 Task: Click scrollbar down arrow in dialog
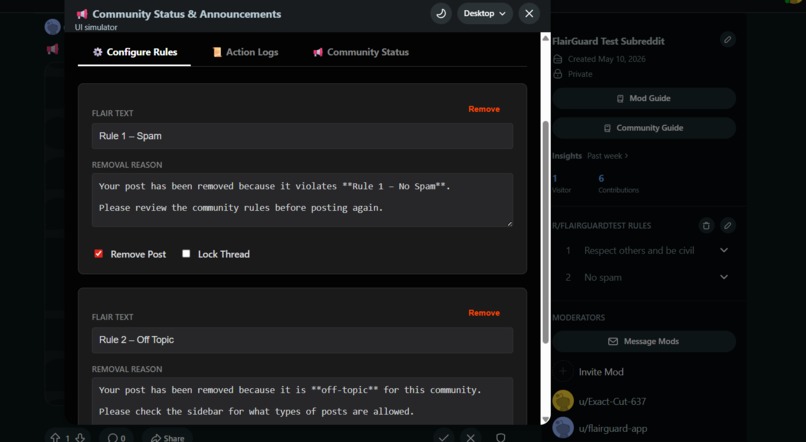pyautogui.click(x=545, y=419)
